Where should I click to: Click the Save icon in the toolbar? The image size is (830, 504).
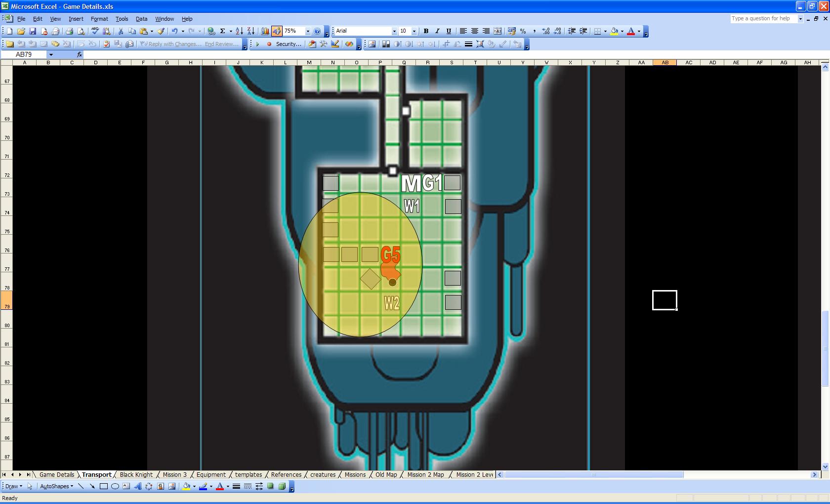33,31
